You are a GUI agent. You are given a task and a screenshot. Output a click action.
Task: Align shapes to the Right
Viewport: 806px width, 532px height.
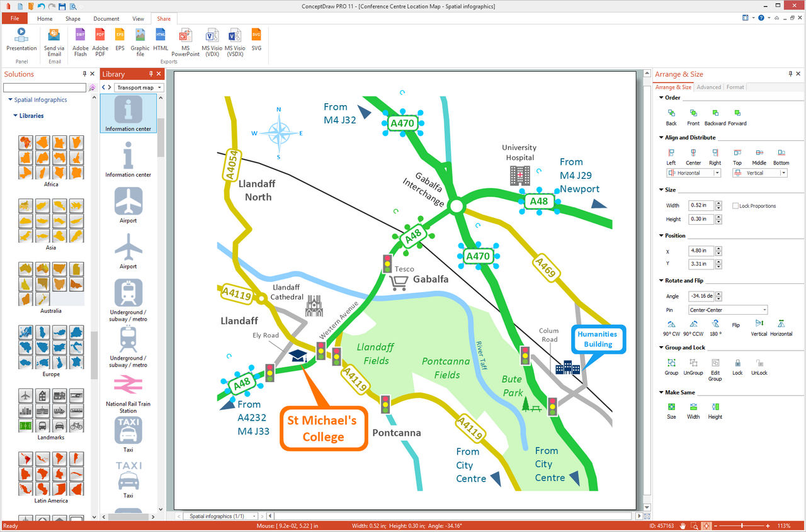click(715, 157)
